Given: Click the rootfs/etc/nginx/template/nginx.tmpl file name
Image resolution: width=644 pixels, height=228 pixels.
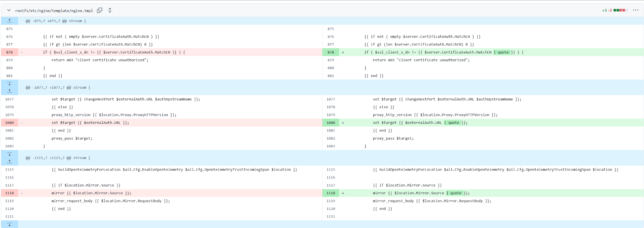Looking at the screenshot, I should [x=54, y=11].
